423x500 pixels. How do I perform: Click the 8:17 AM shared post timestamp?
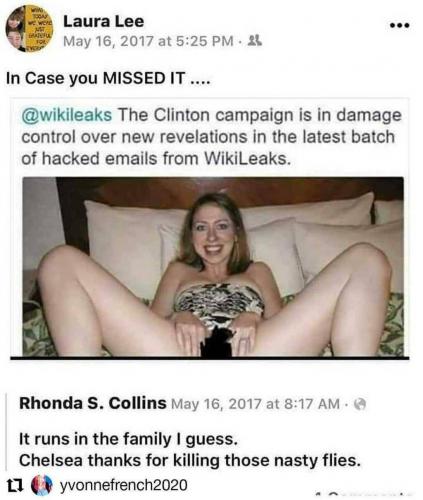(x=255, y=404)
